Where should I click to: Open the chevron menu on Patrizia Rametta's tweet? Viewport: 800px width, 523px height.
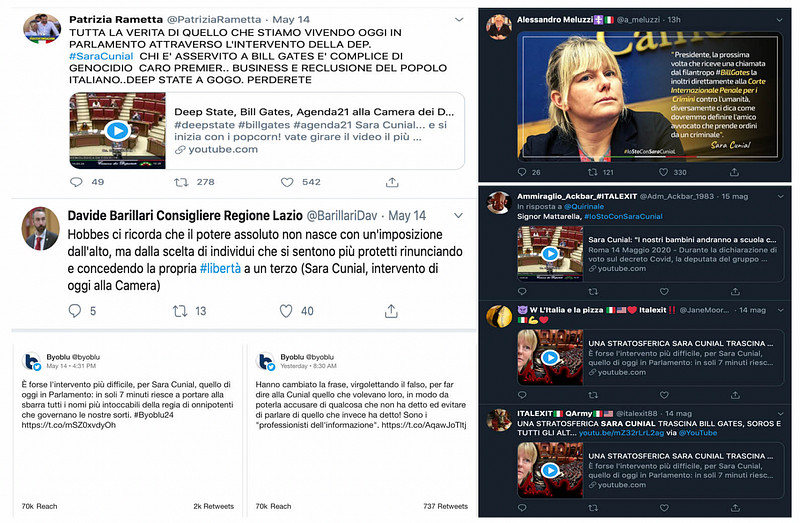click(x=459, y=20)
